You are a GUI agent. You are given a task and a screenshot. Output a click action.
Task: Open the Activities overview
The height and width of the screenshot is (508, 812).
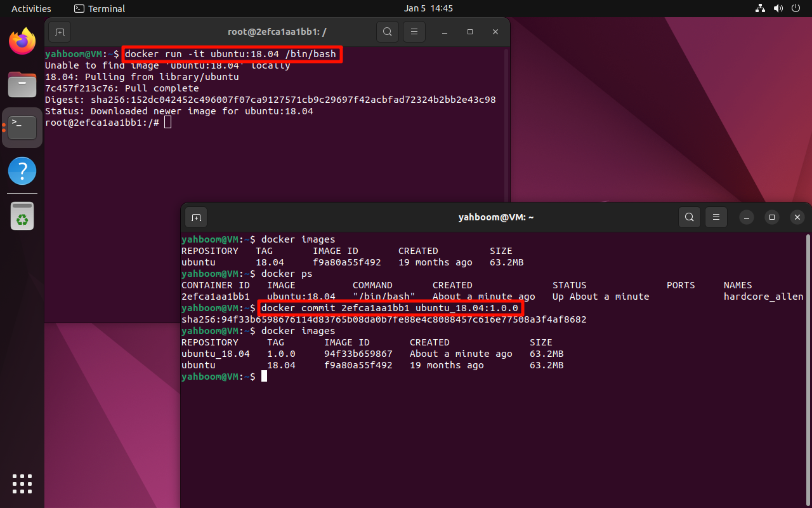click(31, 9)
